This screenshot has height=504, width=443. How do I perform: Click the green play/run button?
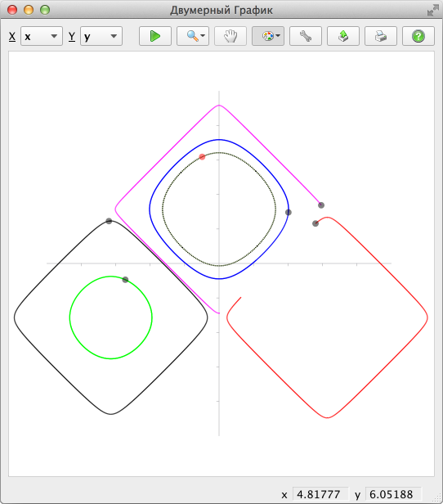[x=155, y=36]
